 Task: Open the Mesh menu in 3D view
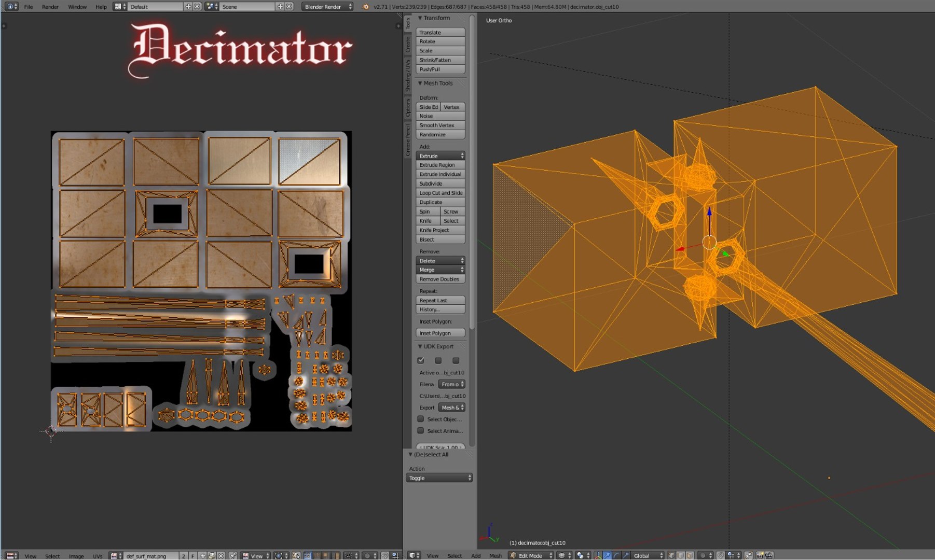(496, 556)
